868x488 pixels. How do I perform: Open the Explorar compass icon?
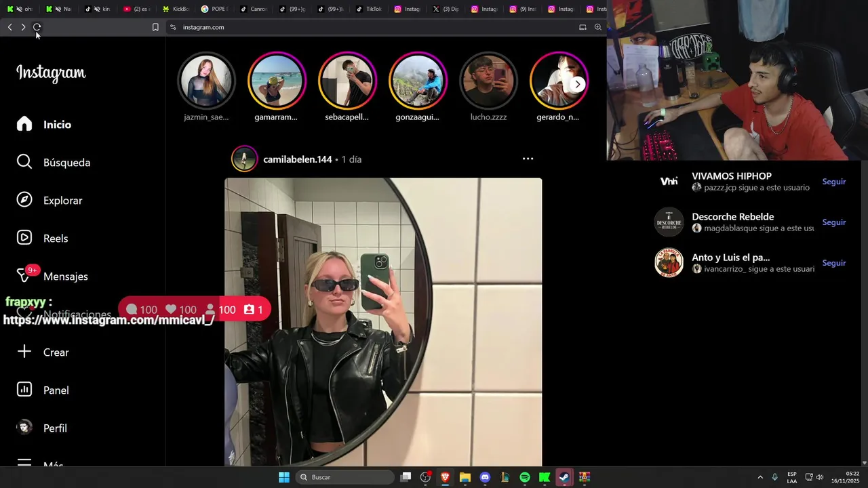tap(24, 200)
